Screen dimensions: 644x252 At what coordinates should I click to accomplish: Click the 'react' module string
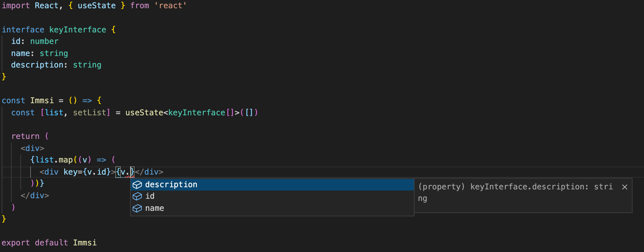(x=170, y=5)
